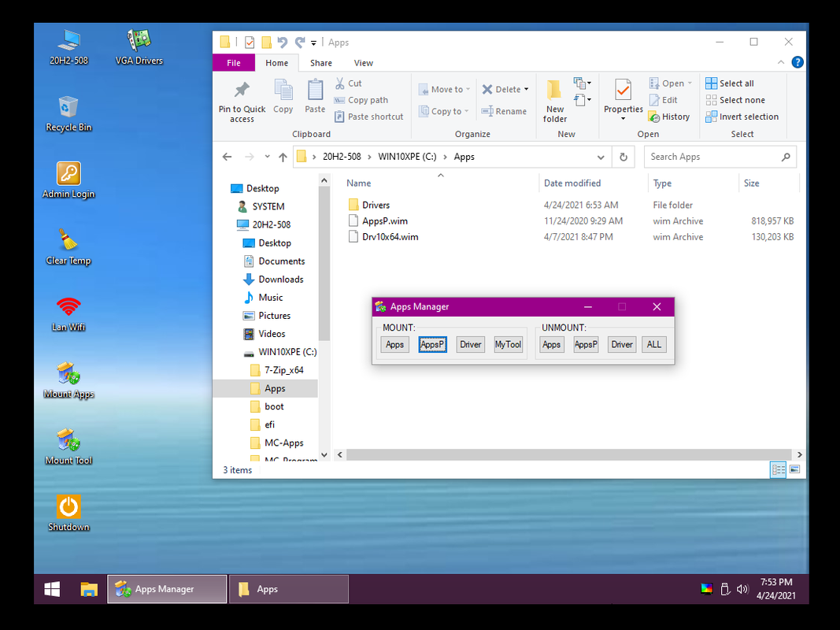Viewport: 840px width, 630px height.
Task: Click Select none in the ribbon
Action: [x=735, y=100]
